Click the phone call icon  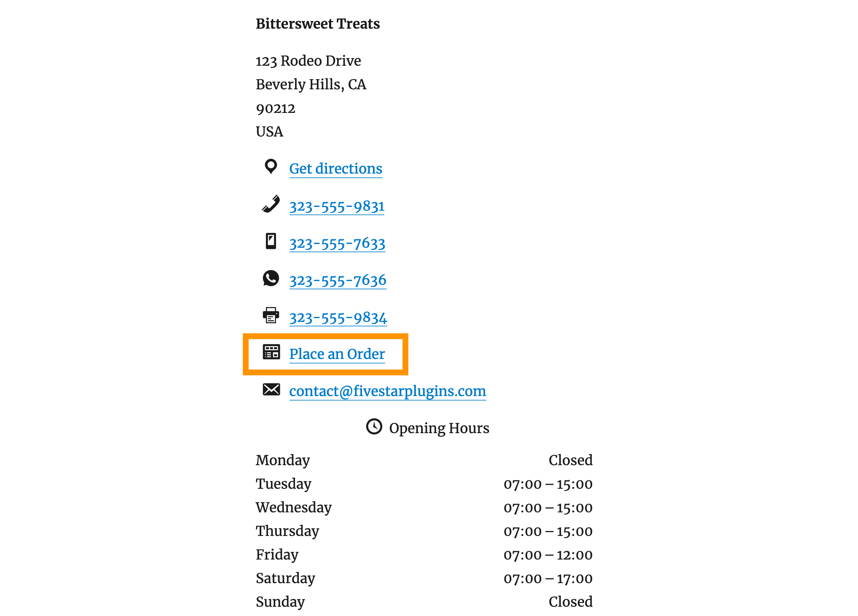(x=272, y=204)
